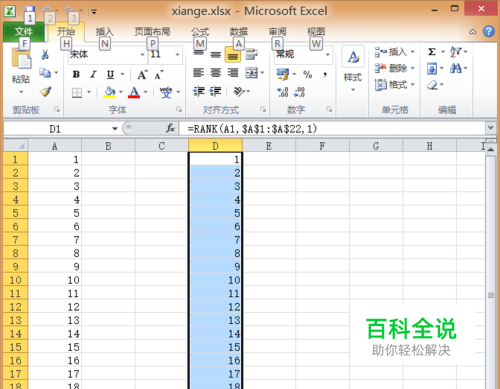500x389 pixels.
Task: Open the 文件 tab
Action: (x=24, y=32)
